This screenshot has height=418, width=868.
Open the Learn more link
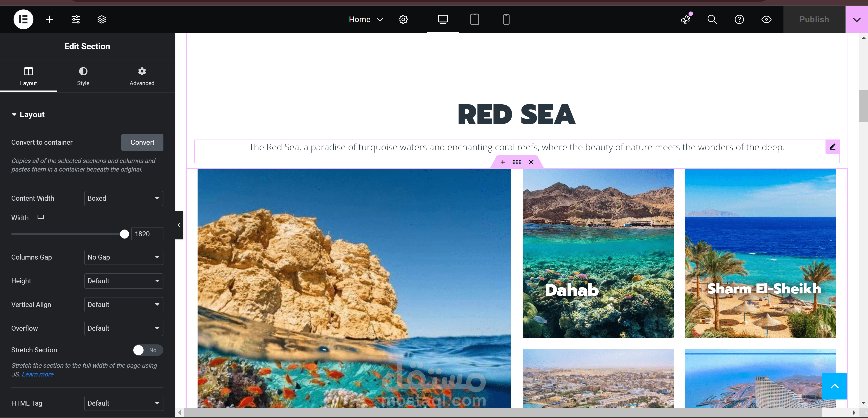coord(38,374)
